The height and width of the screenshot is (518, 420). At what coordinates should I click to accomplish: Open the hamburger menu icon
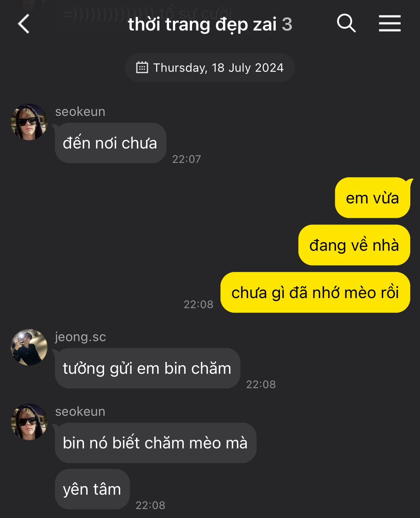tap(389, 24)
